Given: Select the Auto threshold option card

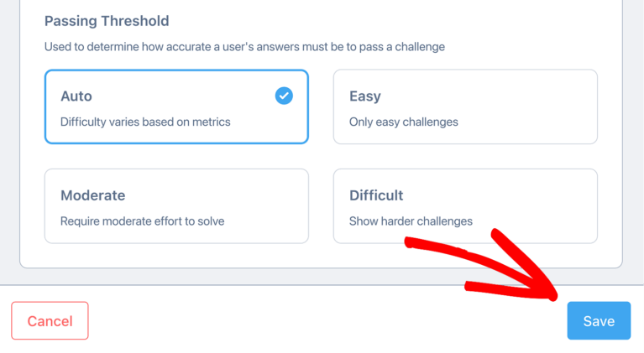Looking at the screenshot, I should point(176,106).
